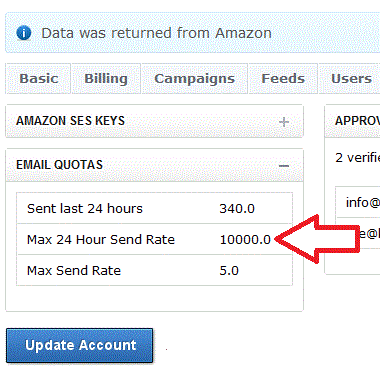Viewport: 380px width, 375px height.
Task: Click the Data was returned from Amazon message
Action: (156, 33)
